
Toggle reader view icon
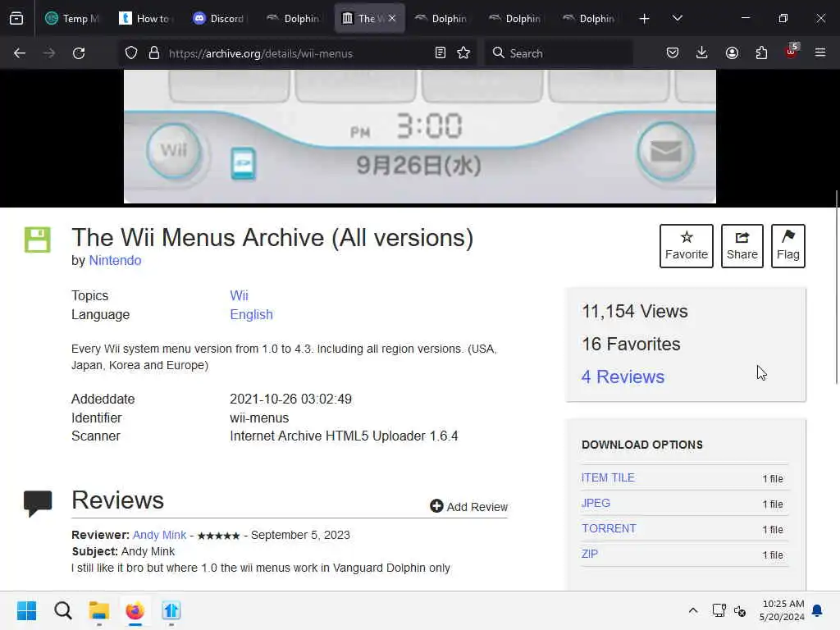pyautogui.click(x=441, y=52)
